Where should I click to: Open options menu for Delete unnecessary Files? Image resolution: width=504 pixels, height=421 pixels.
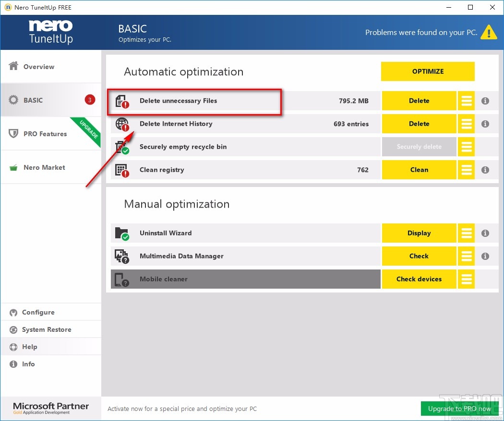(467, 101)
